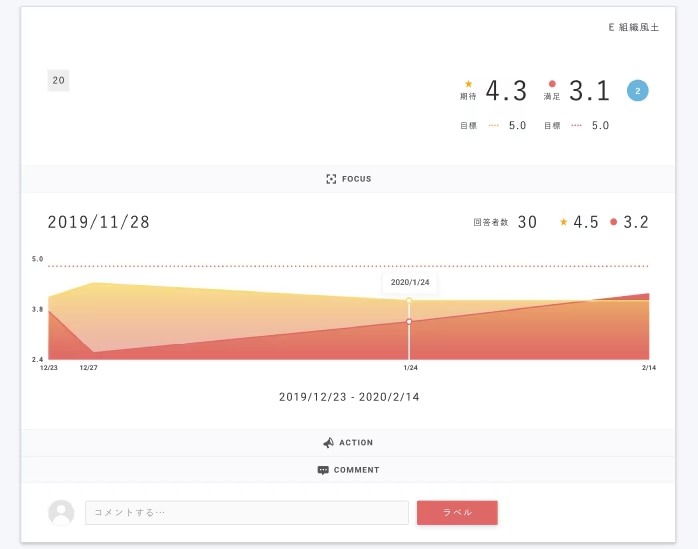
Task: Click the gray 20 tag
Action: coord(58,80)
